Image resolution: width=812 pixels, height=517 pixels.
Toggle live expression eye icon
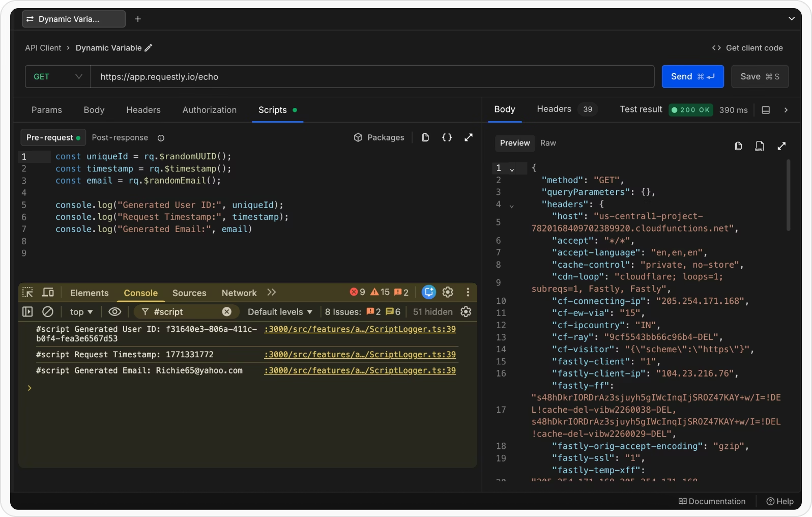point(115,312)
